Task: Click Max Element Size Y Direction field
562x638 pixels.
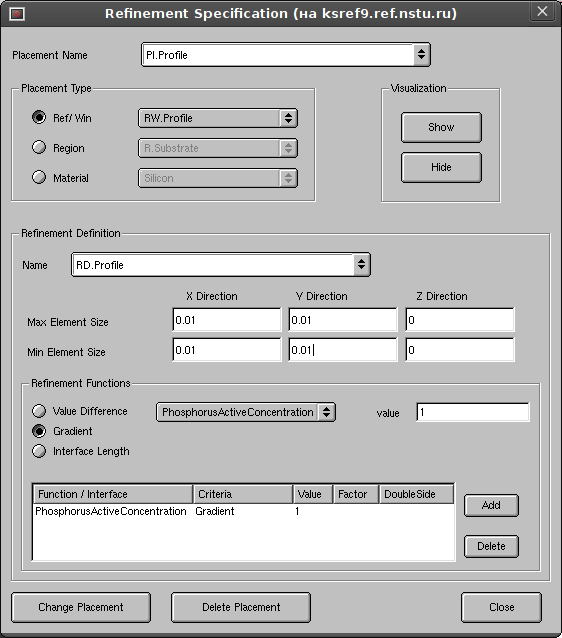Action: pos(343,320)
